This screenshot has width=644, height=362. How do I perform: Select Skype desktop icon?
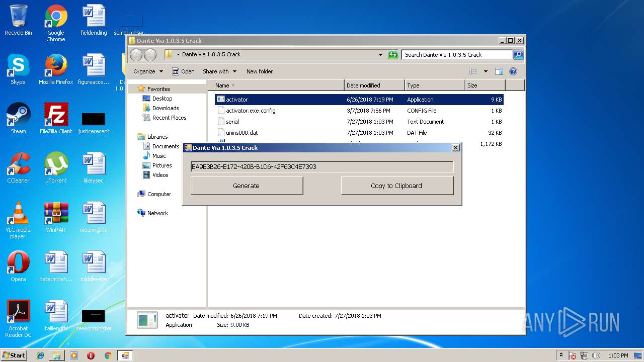[18, 69]
